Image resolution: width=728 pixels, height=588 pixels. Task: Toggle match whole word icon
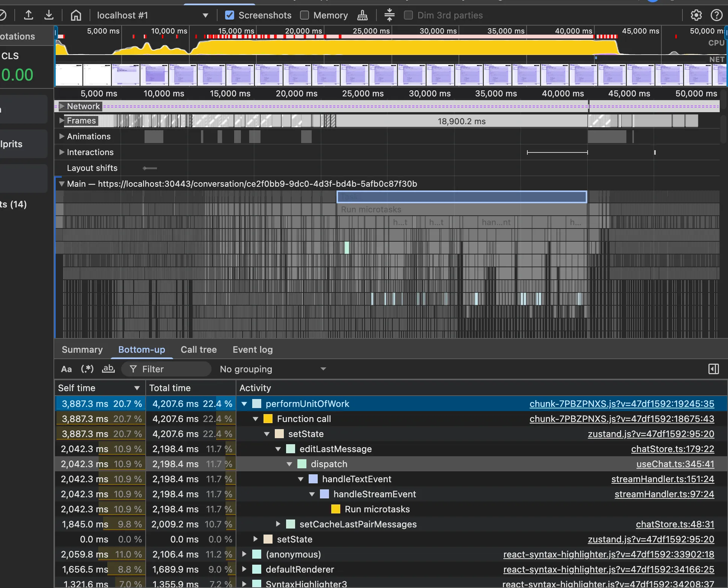108,369
